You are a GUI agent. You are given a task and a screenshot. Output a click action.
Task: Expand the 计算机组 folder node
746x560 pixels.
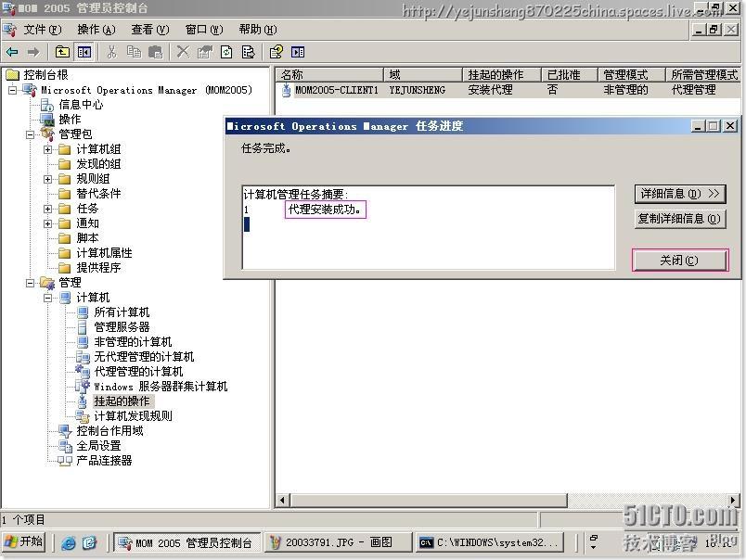pos(47,149)
